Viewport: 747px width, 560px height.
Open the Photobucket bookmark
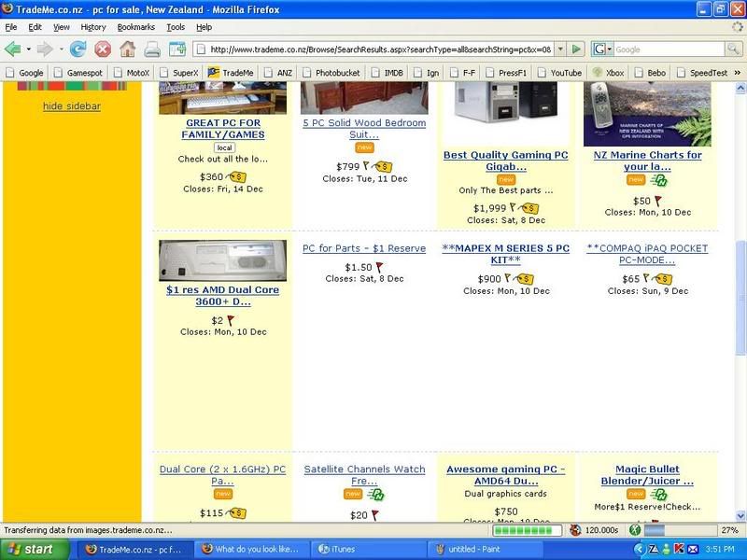[x=332, y=73]
